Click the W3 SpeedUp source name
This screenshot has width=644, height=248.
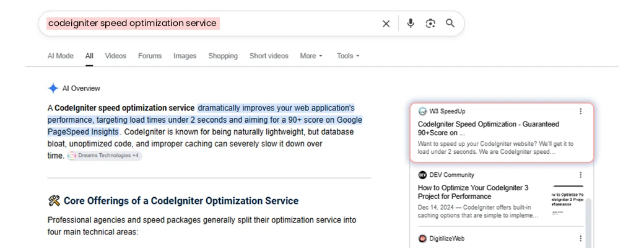tap(447, 111)
